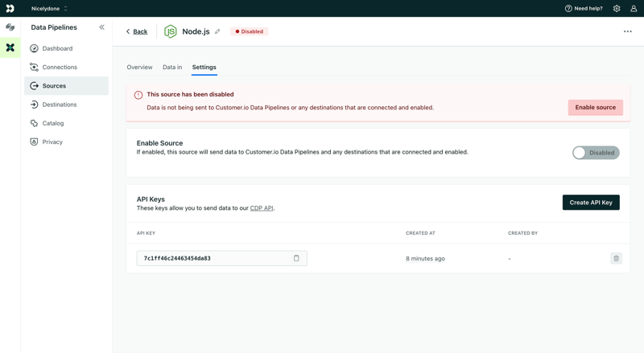Open the three-dot more options menu
644x353 pixels.
(628, 31)
